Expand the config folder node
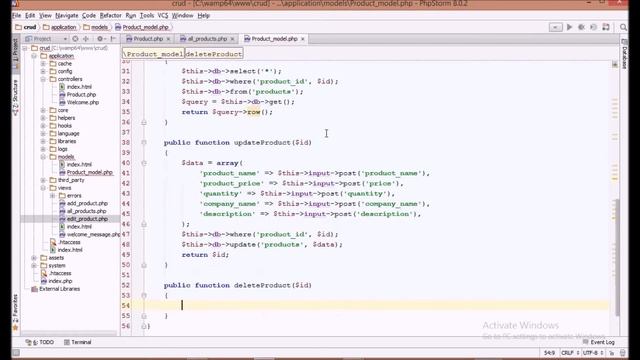640x360 pixels. pos(43,71)
